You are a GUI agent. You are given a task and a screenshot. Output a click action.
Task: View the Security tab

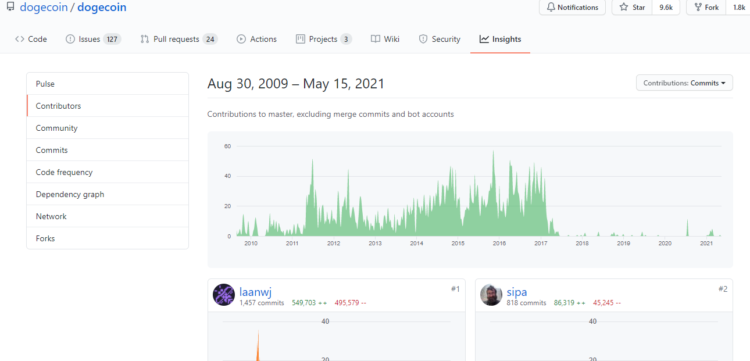coord(439,39)
